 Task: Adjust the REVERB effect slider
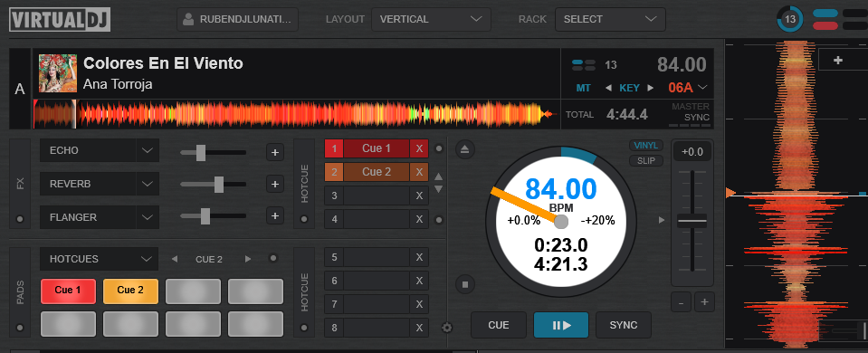coord(219,184)
